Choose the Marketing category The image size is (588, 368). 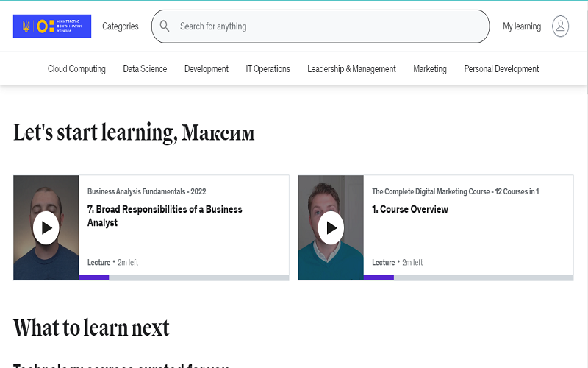point(429,69)
